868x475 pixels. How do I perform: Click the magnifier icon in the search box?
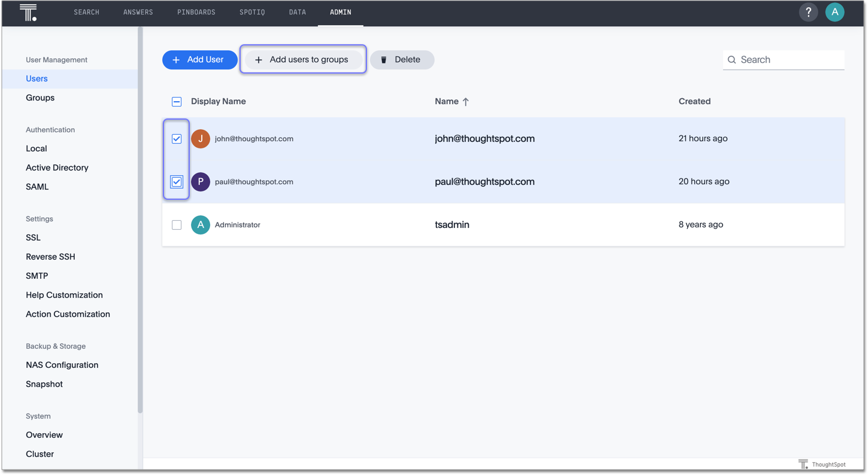coord(732,59)
